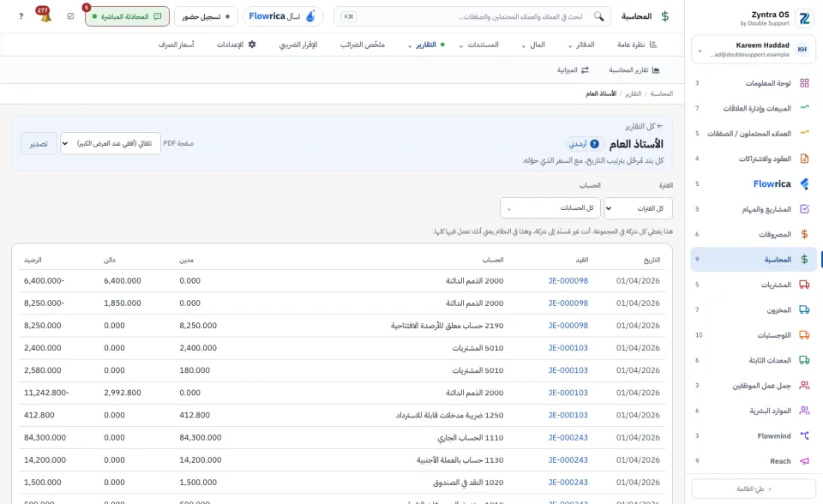Open the لوحة المعلومات dashboard icon
The height and width of the screenshot is (504, 823).
(x=804, y=83)
